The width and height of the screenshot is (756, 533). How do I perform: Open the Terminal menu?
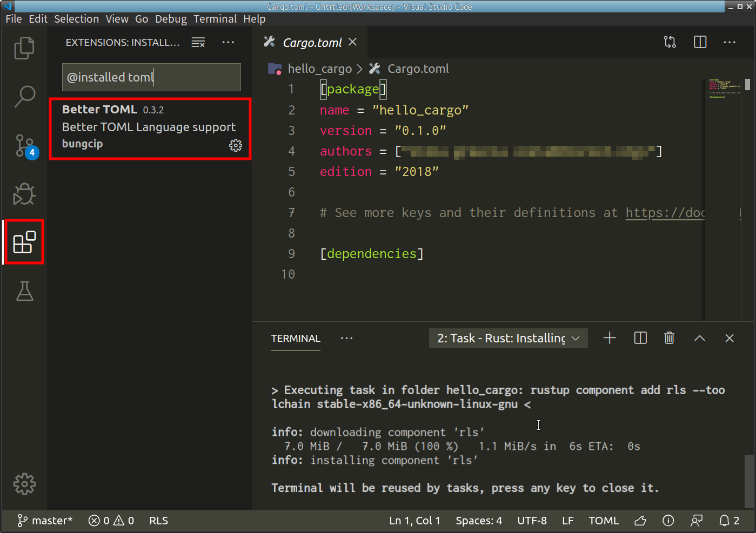click(x=215, y=19)
